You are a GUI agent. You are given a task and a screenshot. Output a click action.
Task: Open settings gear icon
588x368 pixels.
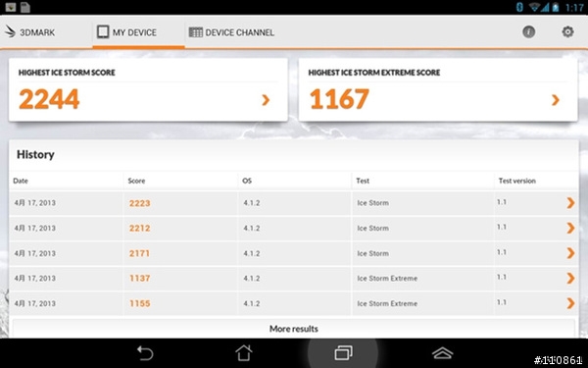click(567, 32)
